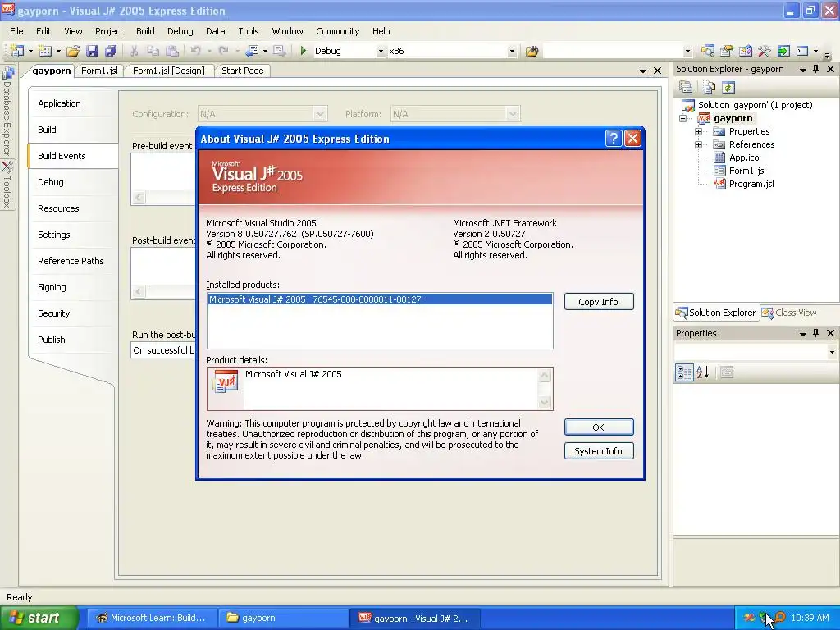The width and height of the screenshot is (840, 630).
Task: Open the active documents list dropdown arrow
Action: [643, 71]
